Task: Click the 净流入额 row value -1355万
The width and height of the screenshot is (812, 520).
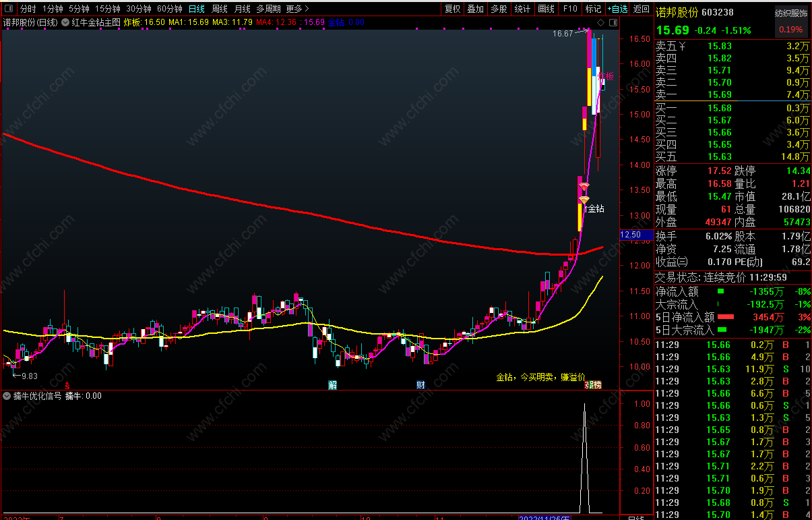Action: point(768,292)
